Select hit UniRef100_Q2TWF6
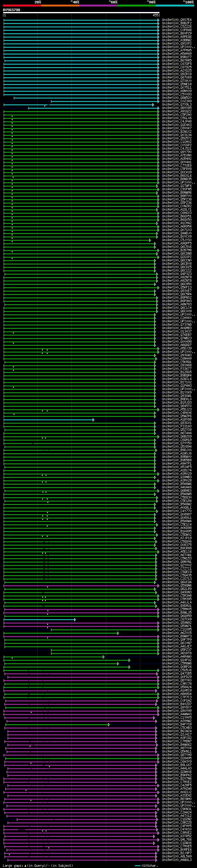Viewport: 197px width, 868px height. (x=177, y=186)
